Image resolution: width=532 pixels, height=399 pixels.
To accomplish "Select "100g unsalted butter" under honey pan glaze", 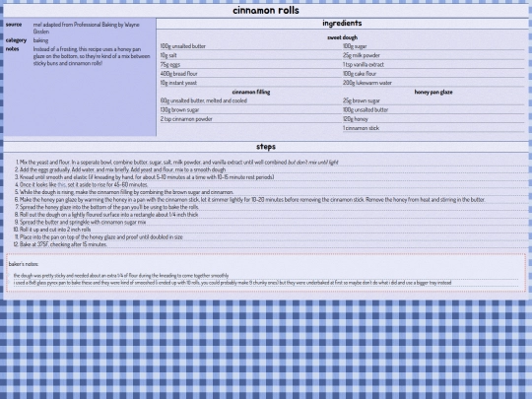I will tap(366, 110).
